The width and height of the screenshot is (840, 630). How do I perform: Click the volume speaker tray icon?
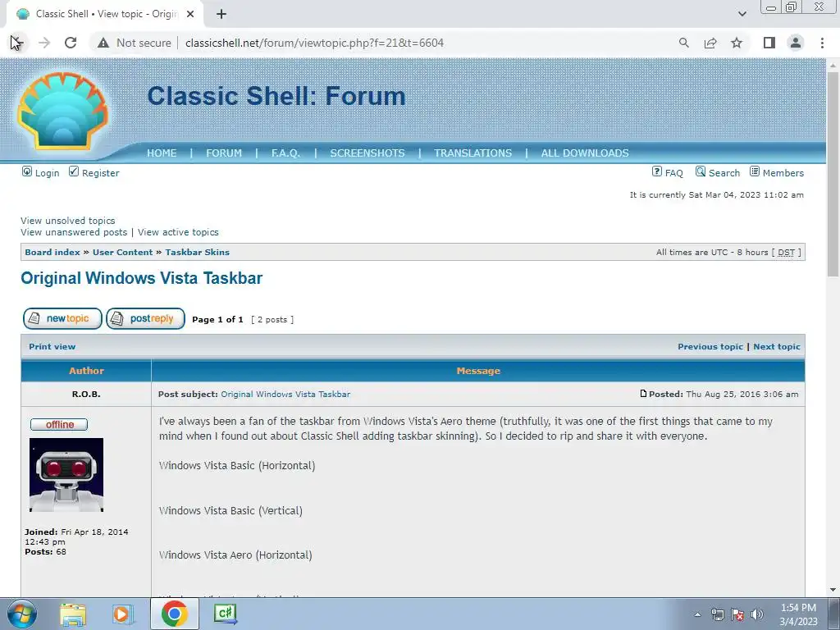tap(757, 614)
